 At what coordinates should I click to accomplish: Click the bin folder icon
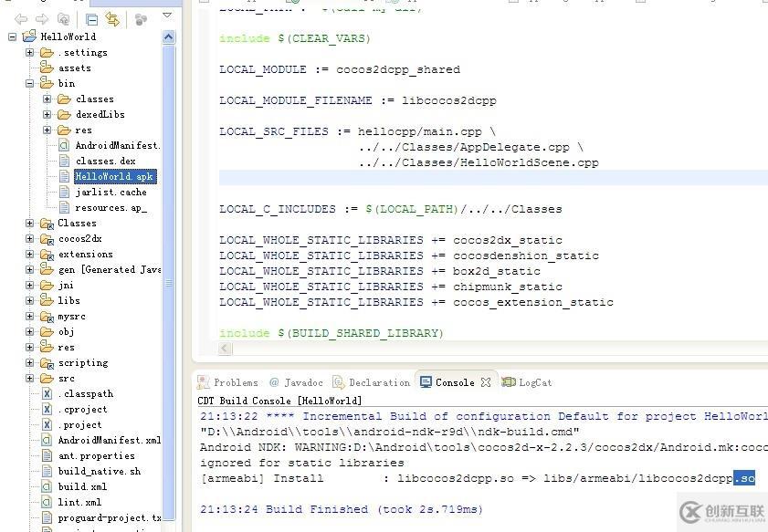(47, 82)
